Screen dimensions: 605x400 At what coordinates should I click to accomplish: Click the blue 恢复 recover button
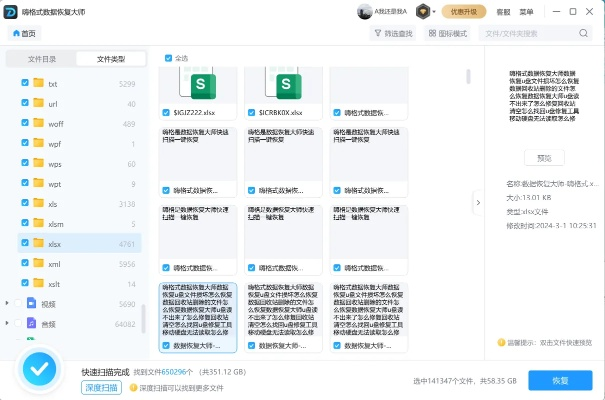[x=559, y=381]
